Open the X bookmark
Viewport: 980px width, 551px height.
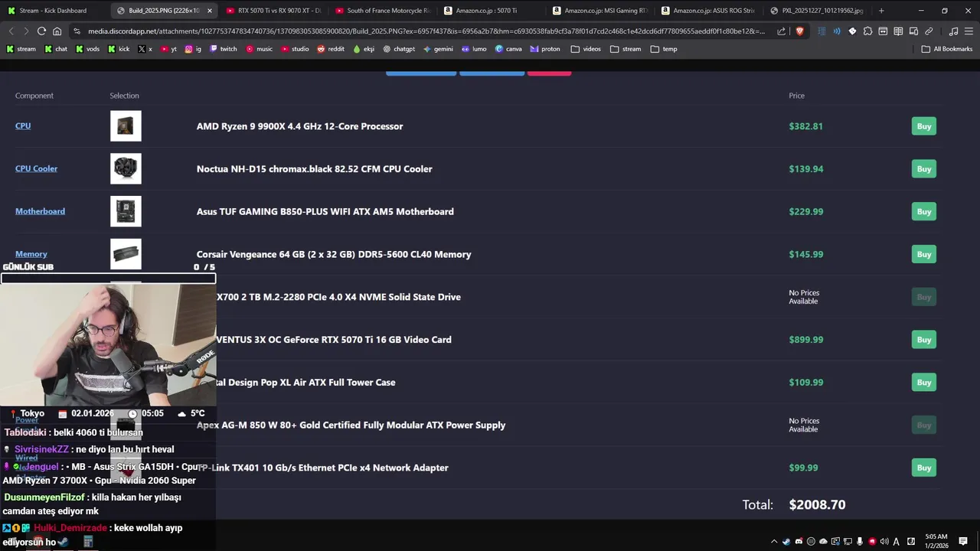tap(145, 49)
